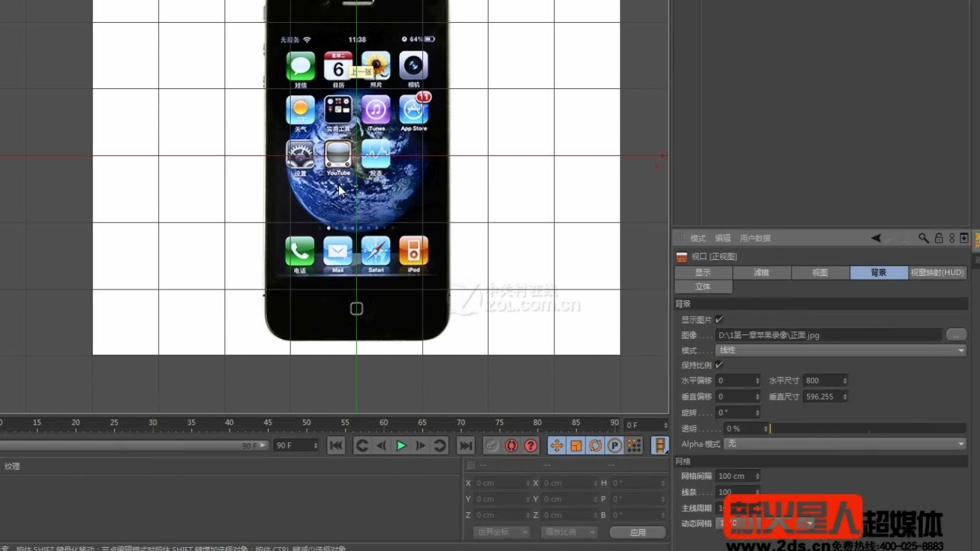Switch to the 滤镜 tab

coord(761,273)
